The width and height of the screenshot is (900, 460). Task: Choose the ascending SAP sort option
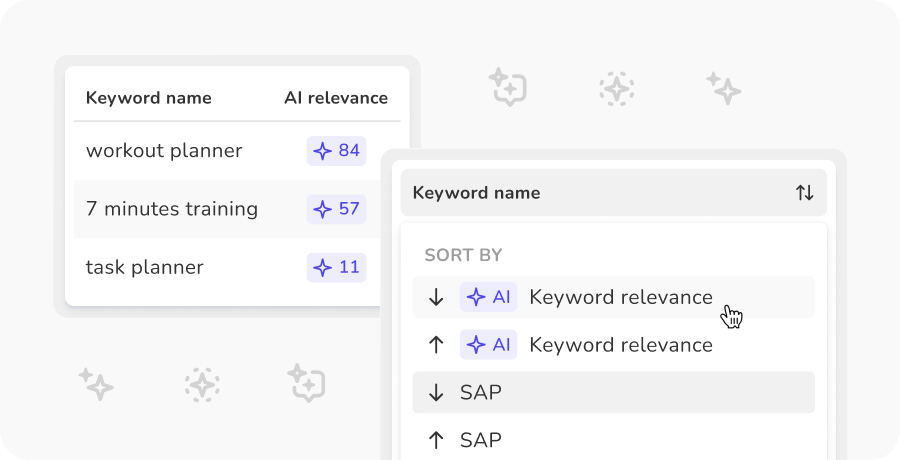[x=613, y=440]
